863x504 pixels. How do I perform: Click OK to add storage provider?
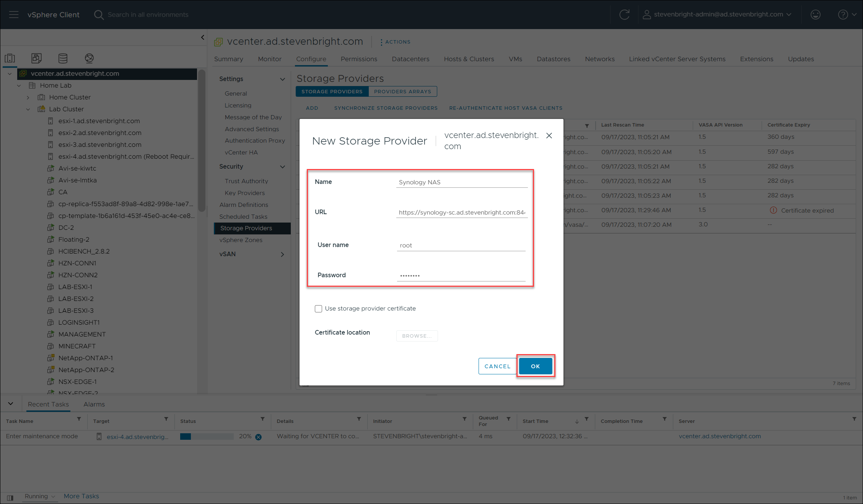click(535, 366)
